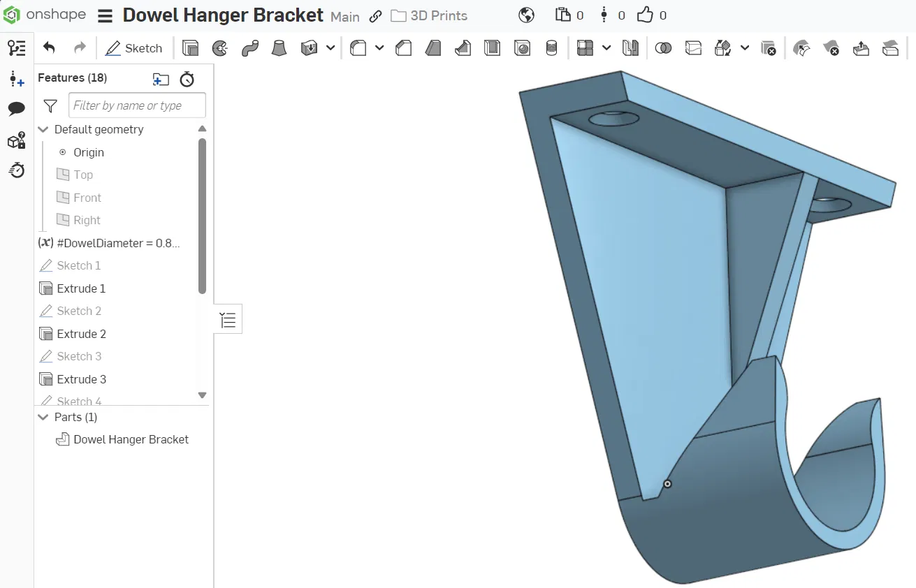Open the comments speech bubble panel
The height and width of the screenshot is (588, 916).
(17, 109)
